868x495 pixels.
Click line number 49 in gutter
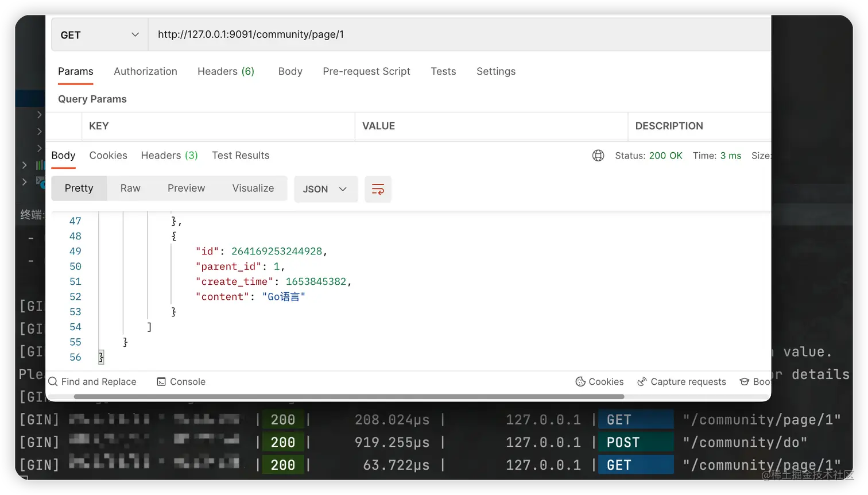point(75,252)
